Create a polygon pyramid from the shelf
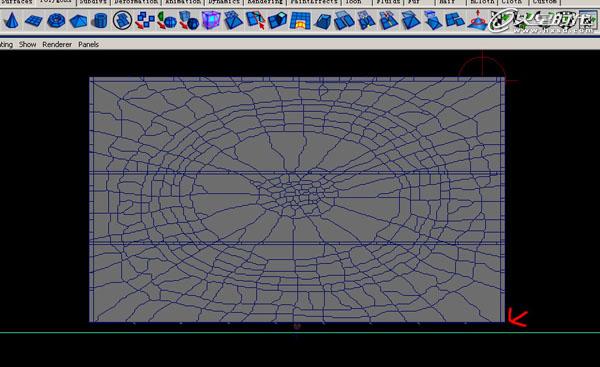 (78, 21)
